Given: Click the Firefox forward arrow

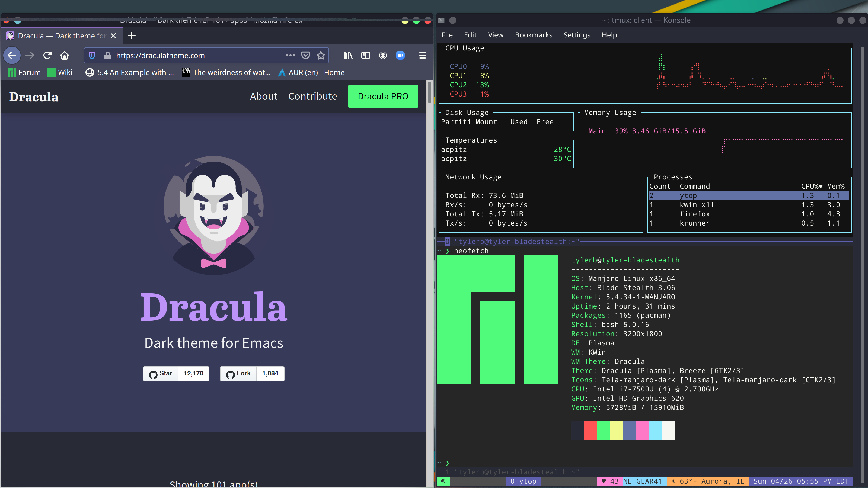Looking at the screenshot, I should pos(30,56).
